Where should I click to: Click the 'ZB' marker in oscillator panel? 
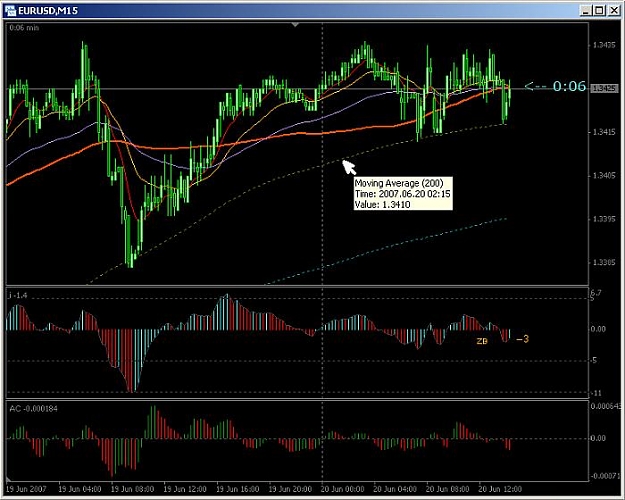coord(482,341)
